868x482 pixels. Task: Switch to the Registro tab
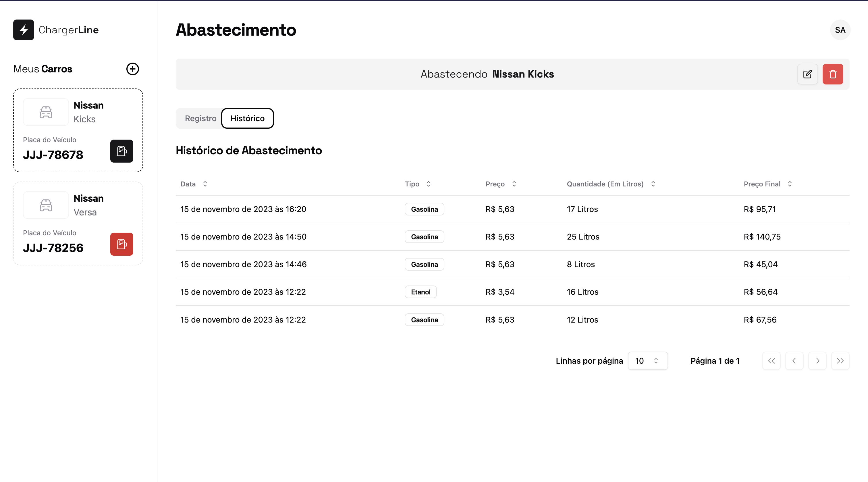pyautogui.click(x=200, y=118)
